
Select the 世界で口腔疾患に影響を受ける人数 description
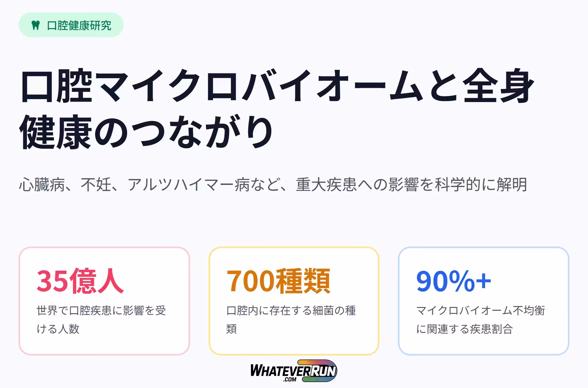click(101, 319)
